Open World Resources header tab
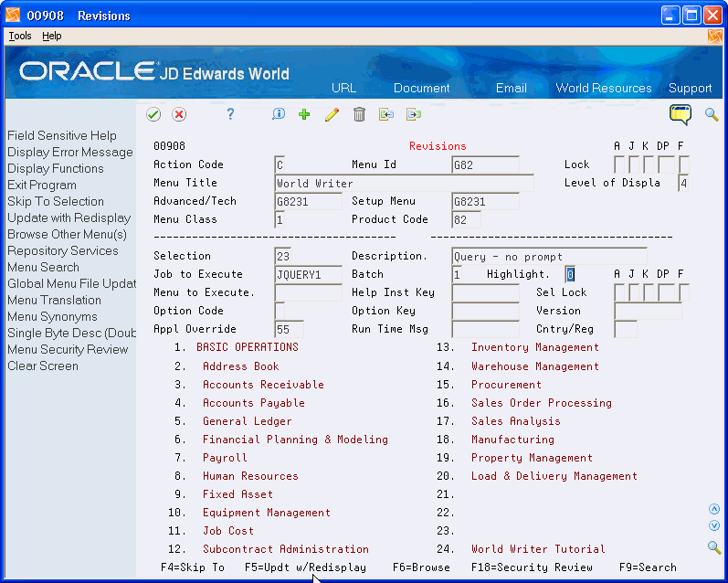Screen dimensions: 728x583 [x=604, y=89]
